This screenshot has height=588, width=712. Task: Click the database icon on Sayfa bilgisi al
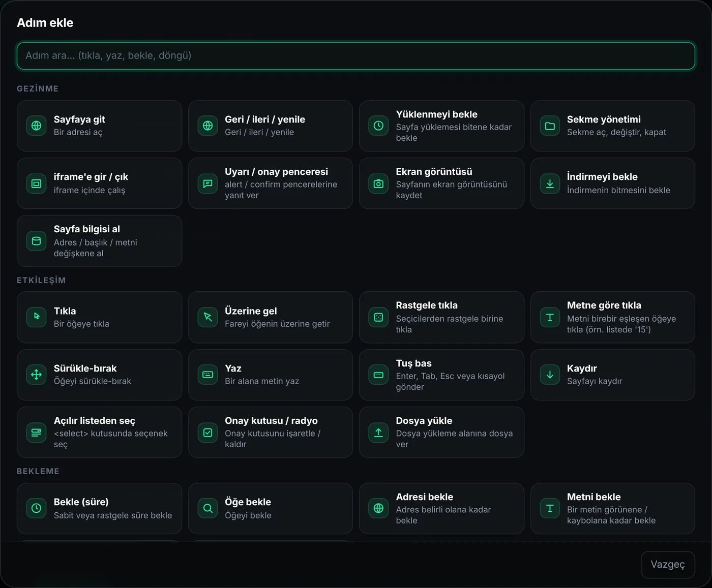coord(36,241)
